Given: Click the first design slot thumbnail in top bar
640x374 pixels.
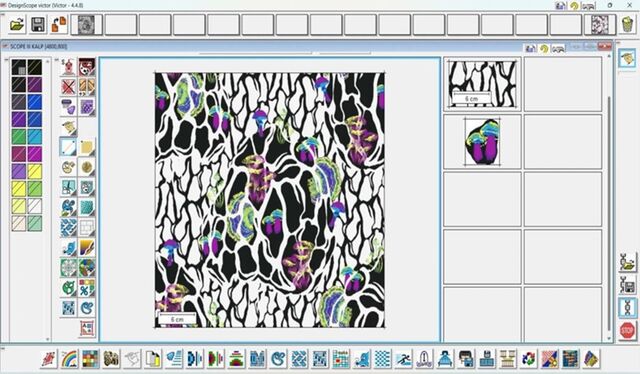Looking at the screenshot, I should [x=86, y=25].
